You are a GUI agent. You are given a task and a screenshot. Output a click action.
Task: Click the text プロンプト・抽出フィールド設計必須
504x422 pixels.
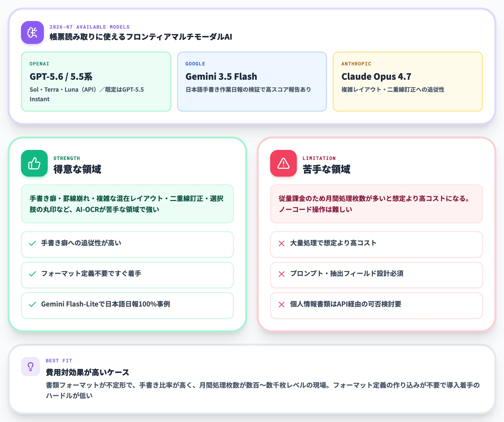pos(347,273)
